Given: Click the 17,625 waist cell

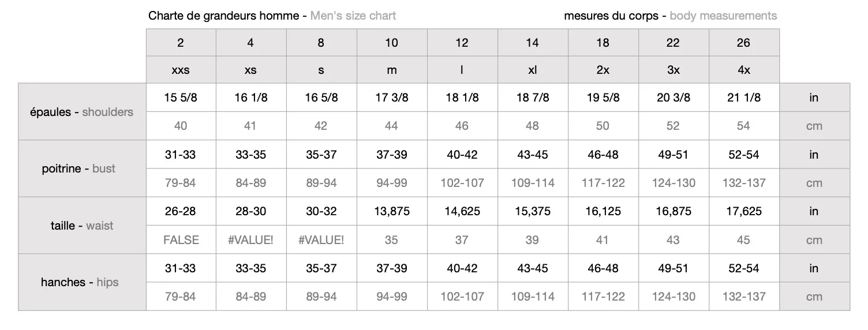Looking at the screenshot, I should 743,211.
